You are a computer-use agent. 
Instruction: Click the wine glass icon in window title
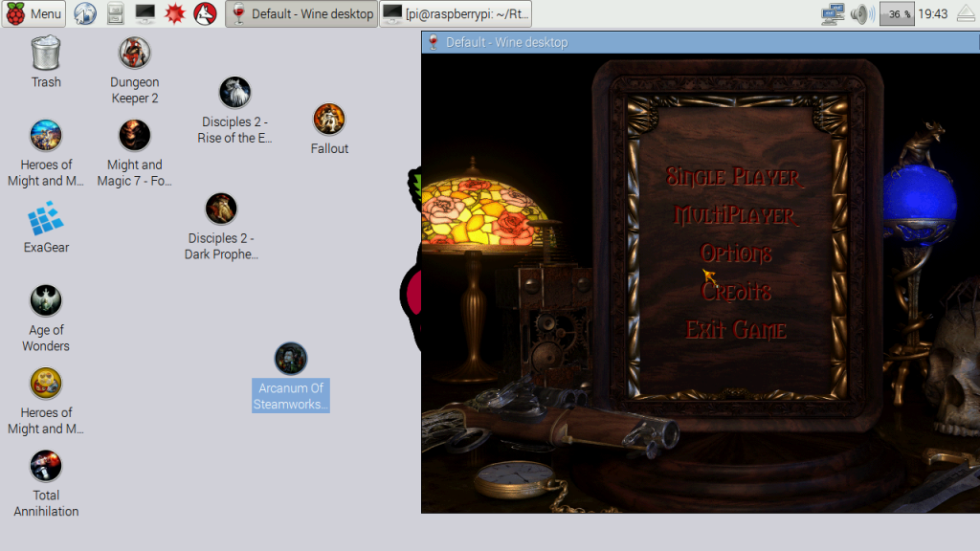click(x=434, y=42)
